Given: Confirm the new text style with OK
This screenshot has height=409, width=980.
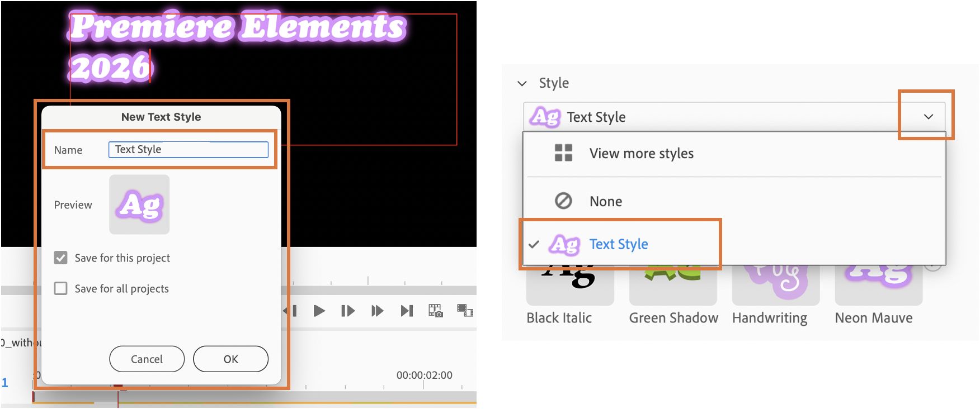Looking at the screenshot, I should click(x=230, y=359).
